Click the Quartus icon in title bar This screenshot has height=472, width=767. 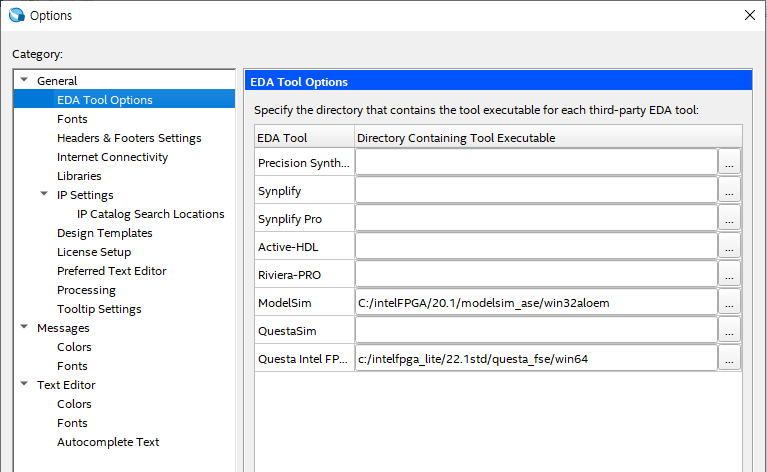click(x=17, y=15)
